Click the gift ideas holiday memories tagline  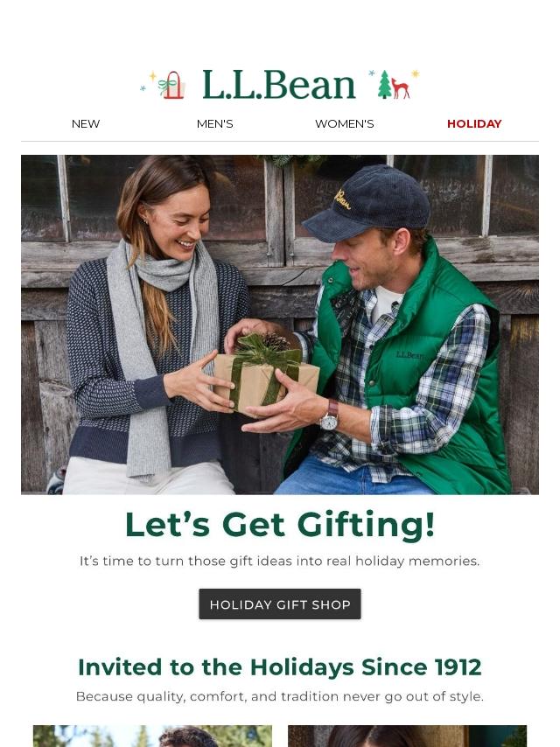click(280, 562)
